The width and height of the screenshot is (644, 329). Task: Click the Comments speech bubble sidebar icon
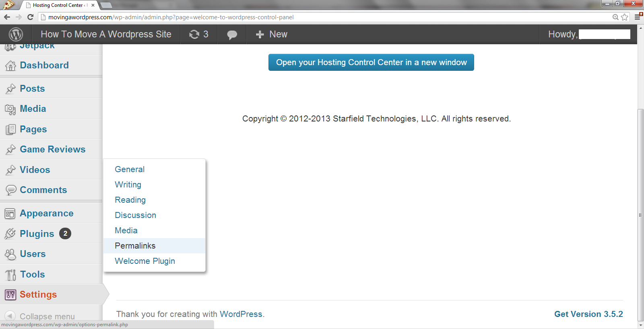coord(11,190)
